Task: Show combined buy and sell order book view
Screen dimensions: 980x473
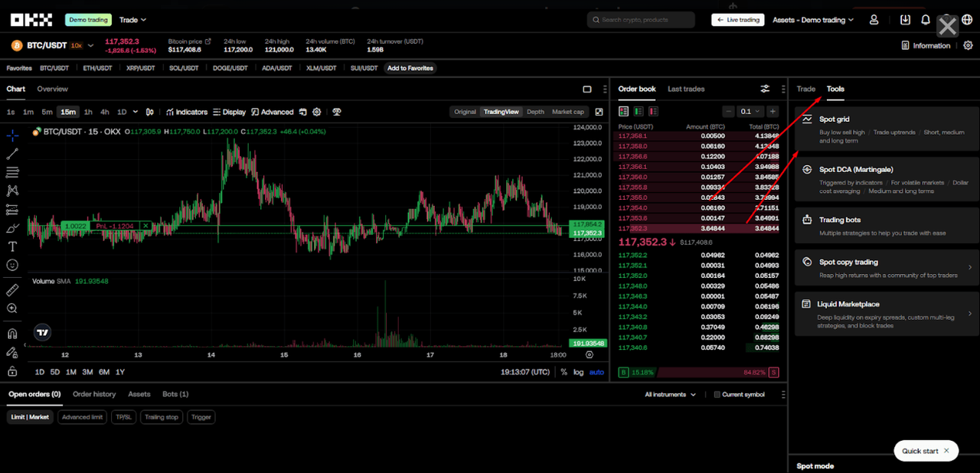Action: [x=623, y=112]
